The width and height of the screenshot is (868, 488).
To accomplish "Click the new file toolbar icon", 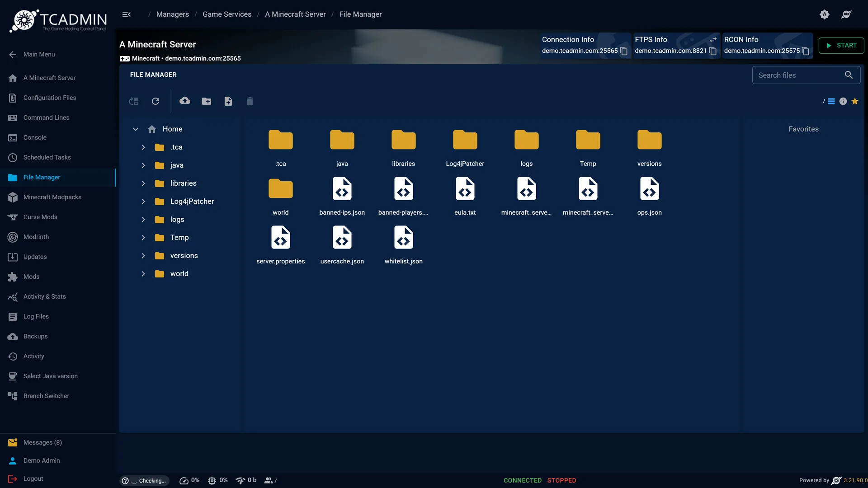I will (x=228, y=101).
